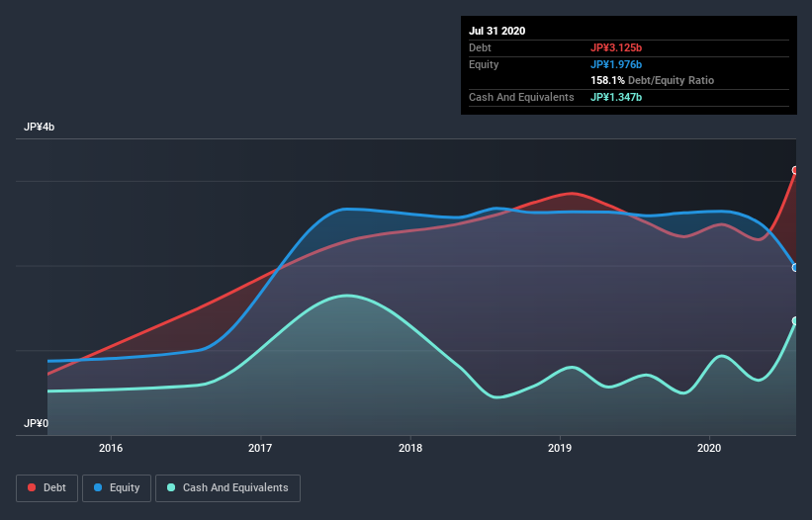Screen dimensions: 812x520
Task: Toggle the Equity legend button
Action: point(117,488)
